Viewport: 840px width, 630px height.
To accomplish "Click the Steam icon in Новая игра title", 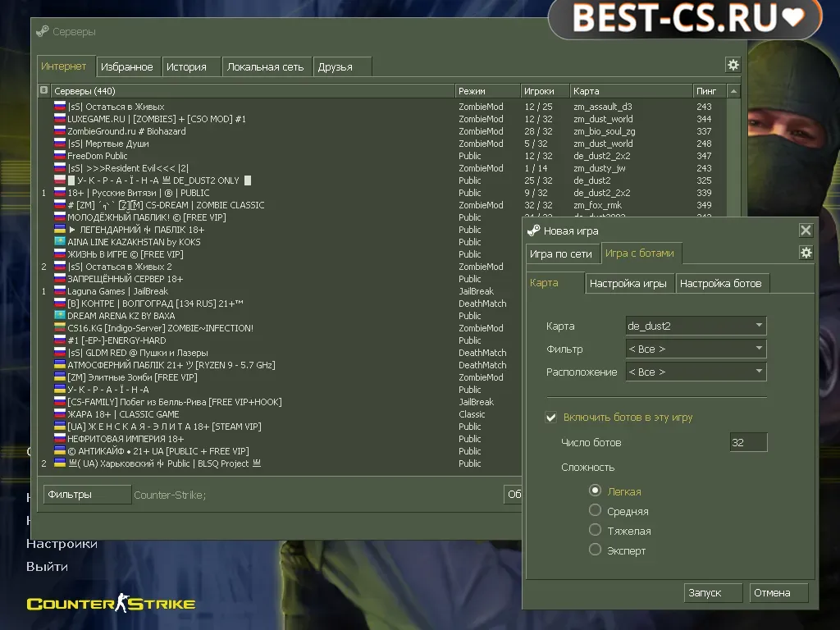I will 533,231.
